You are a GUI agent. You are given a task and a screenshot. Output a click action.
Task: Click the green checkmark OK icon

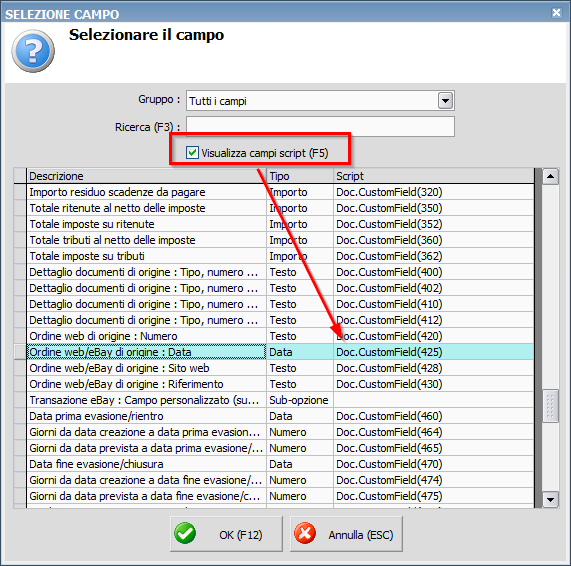click(185, 533)
